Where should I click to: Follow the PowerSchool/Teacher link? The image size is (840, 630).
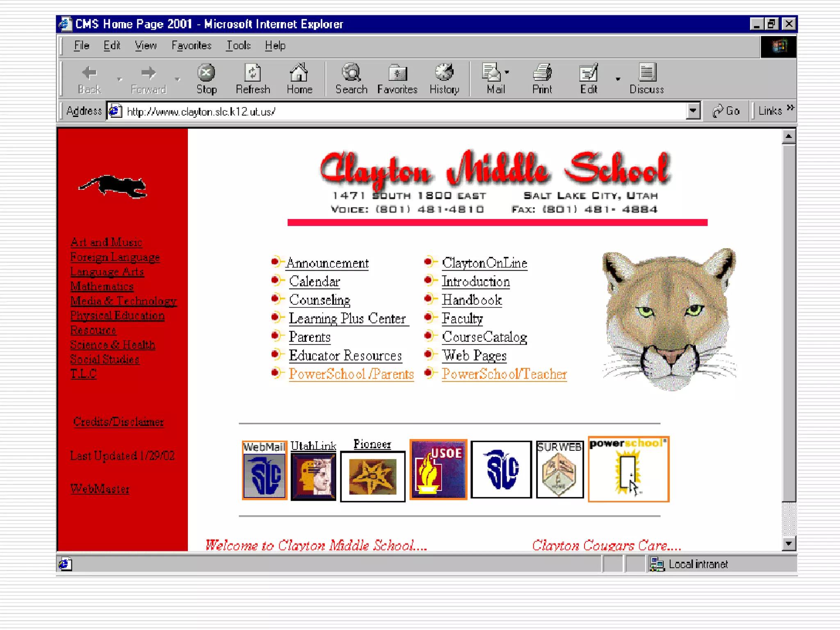pyautogui.click(x=504, y=374)
